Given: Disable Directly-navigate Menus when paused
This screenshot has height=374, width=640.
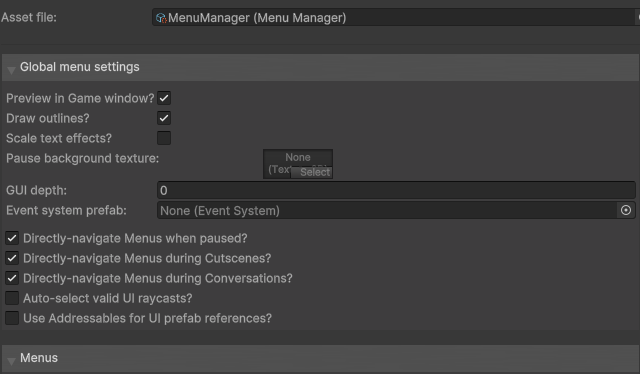Looking at the screenshot, I should pyautogui.click(x=12, y=238).
